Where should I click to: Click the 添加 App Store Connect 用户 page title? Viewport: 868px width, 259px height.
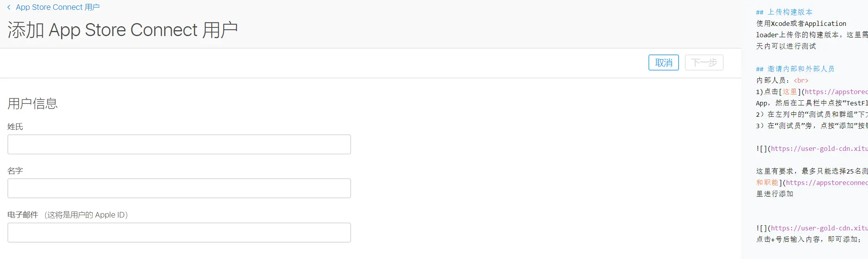tap(122, 30)
